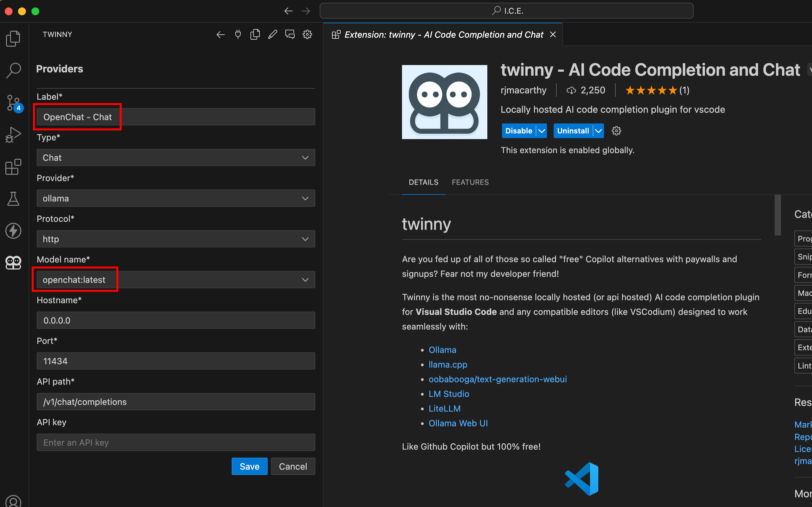Switch to the FEATURES tab

(x=470, y=182)
